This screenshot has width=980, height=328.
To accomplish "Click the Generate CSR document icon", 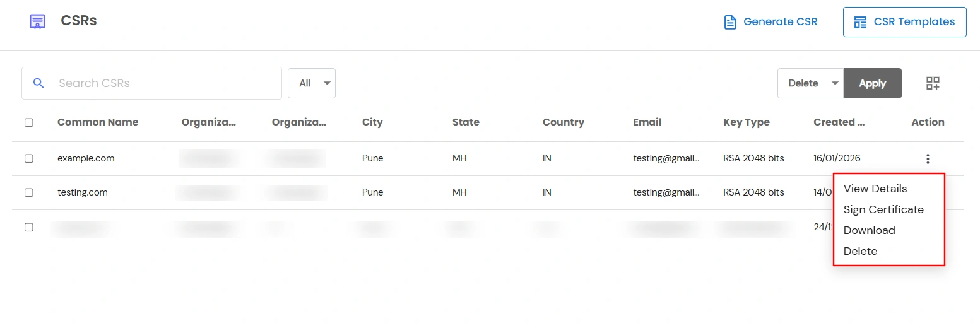I will [x=730, y=22].
